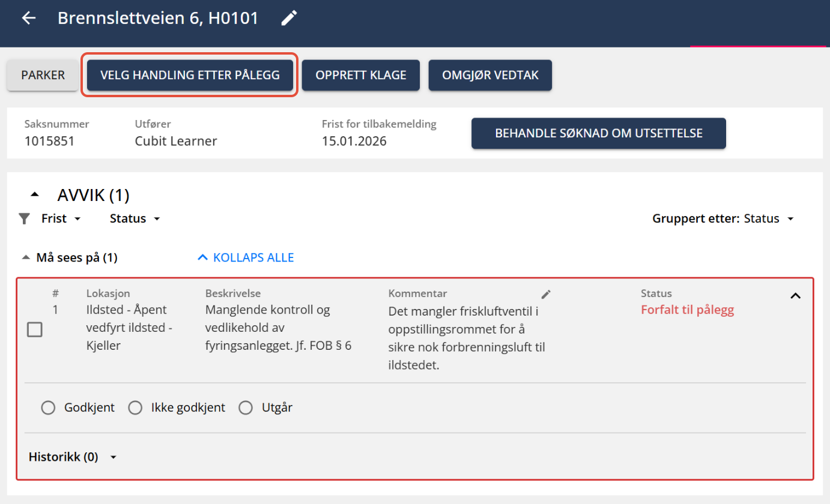Click the Forfalt til pålegg status
Screen dimensions: 830x504
[688, 310]
